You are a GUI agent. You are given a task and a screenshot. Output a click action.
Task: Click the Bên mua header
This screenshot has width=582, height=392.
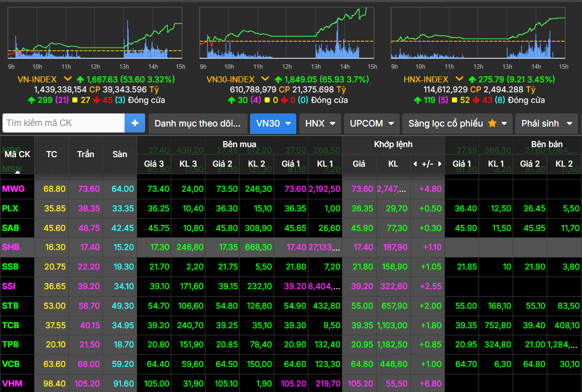(x=240, y=144)
